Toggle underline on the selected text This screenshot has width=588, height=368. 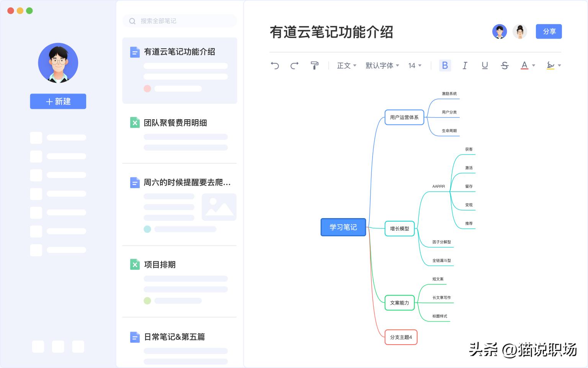[485, 66]
